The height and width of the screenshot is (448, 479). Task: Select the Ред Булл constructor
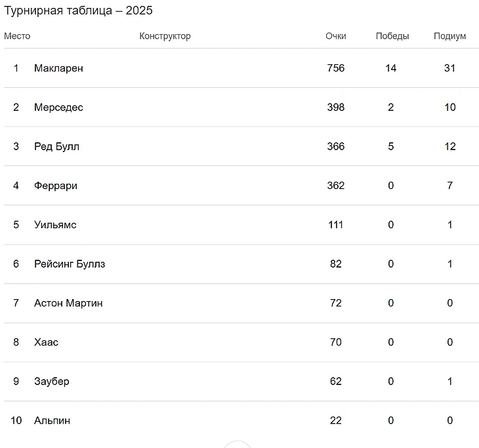[56, 146]
